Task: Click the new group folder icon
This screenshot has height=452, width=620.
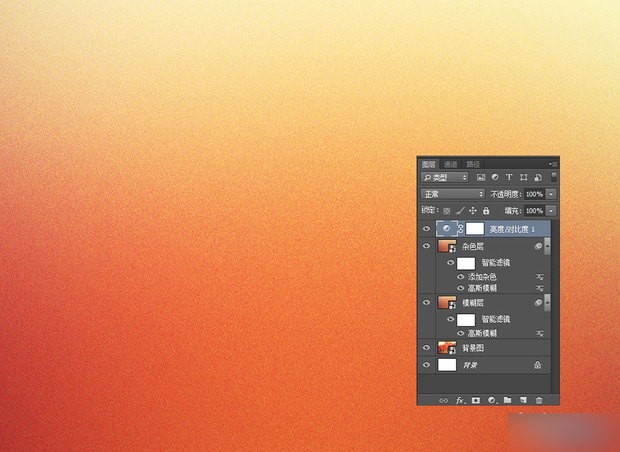Action: tap(507, 400)
